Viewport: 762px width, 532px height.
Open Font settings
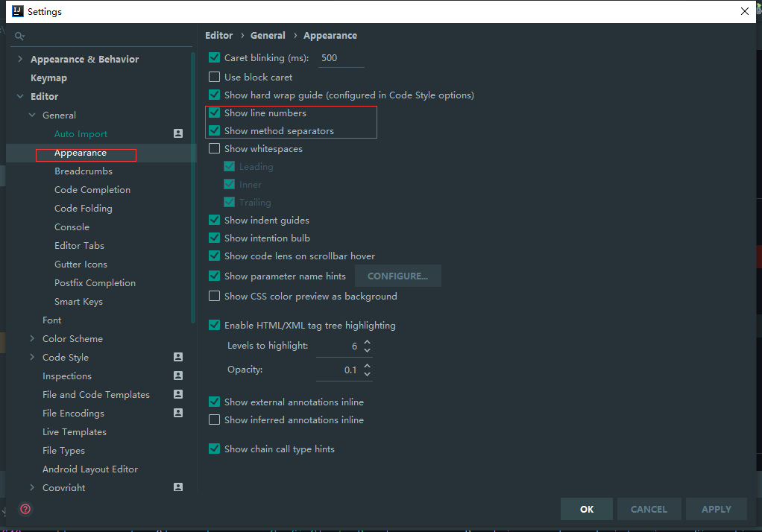click(x=52, y=320)
